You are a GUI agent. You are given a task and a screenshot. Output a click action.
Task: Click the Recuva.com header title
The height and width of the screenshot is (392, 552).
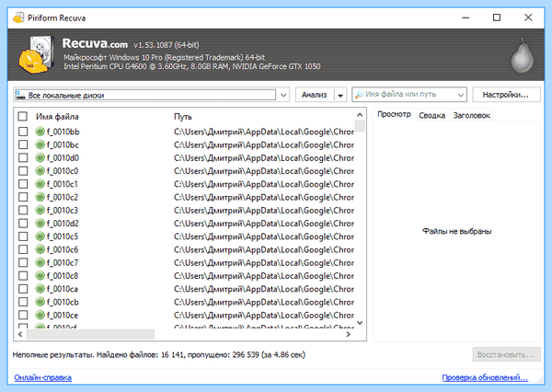(95, 43)
